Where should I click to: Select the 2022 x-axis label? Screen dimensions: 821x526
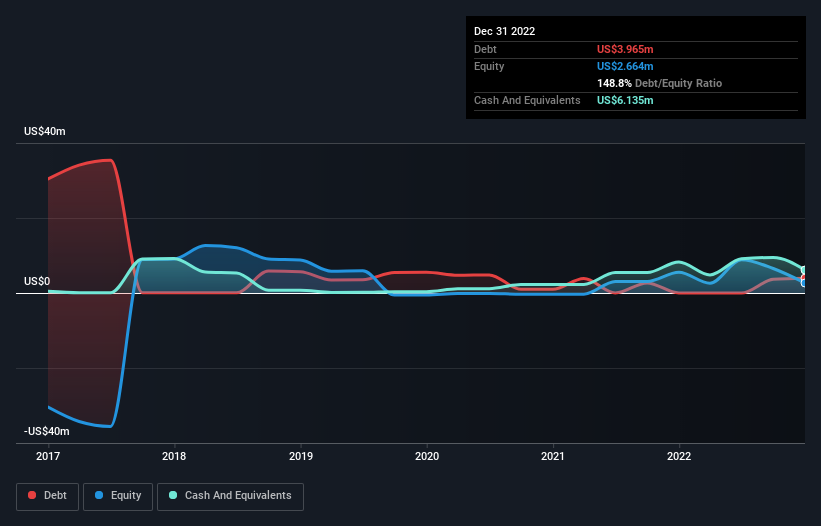[x=679, y=456]
